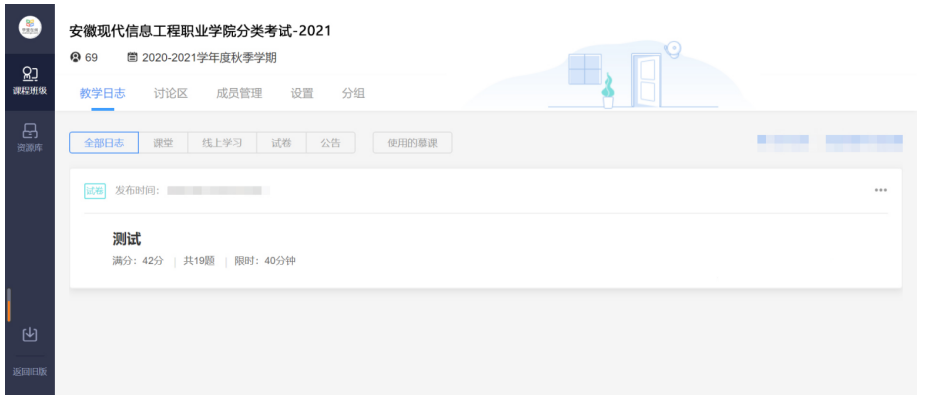This screenshot has width=925, height=402.
Task: Select the 全部日志 filter
Action: click(103, 143)
